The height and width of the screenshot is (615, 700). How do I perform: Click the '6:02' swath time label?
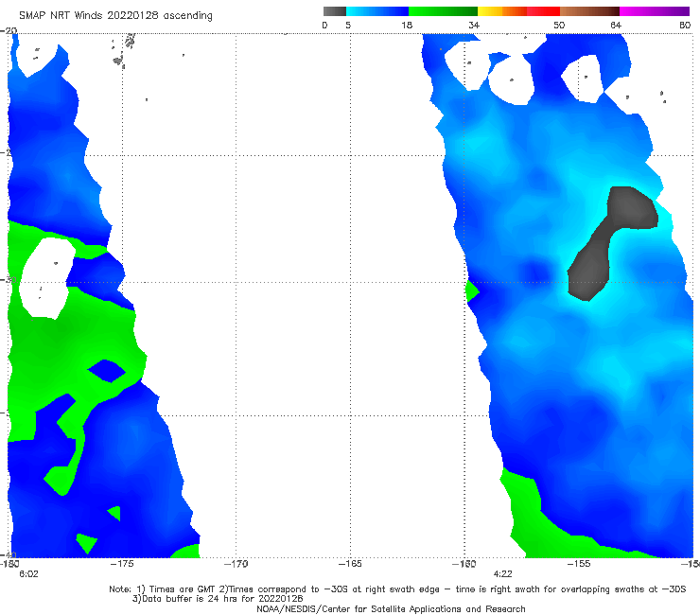tap(28, 574)
